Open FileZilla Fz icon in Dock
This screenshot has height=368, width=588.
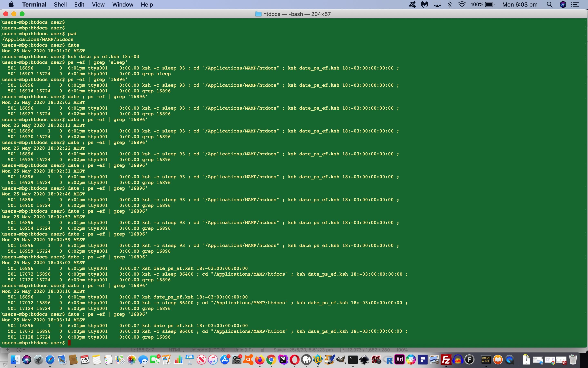click(x=446, y=359)
